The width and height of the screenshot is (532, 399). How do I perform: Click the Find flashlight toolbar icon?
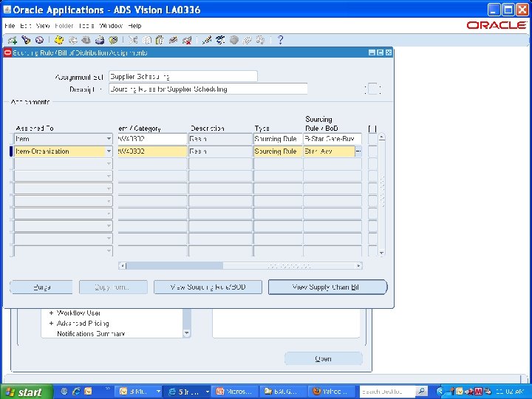coord(26,41)
